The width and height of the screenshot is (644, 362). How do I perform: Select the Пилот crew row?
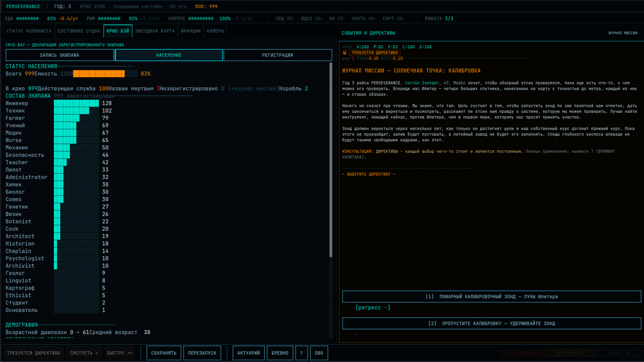58,170
